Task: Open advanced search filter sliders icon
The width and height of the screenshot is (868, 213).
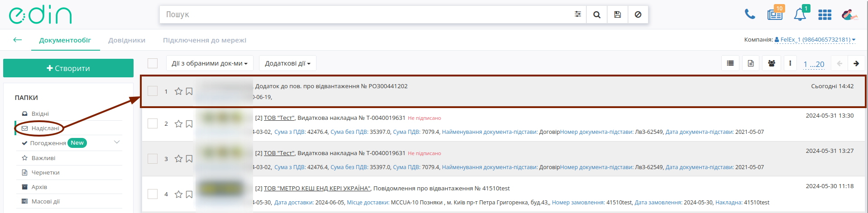Action: coord(578,14)
